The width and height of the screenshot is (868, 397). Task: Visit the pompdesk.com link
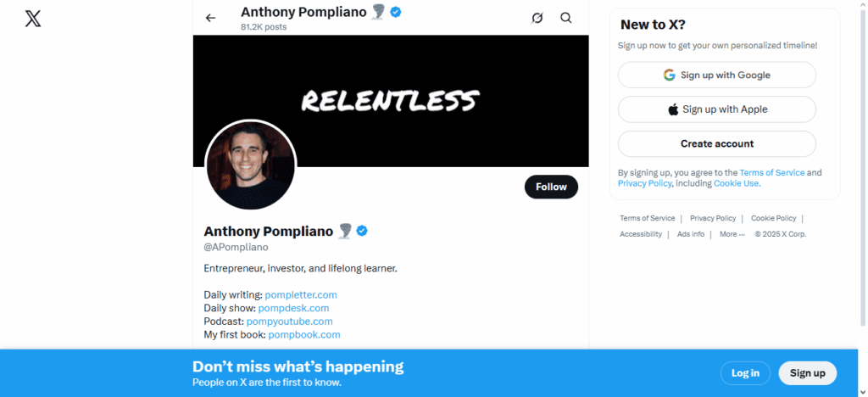click(293, 308)
